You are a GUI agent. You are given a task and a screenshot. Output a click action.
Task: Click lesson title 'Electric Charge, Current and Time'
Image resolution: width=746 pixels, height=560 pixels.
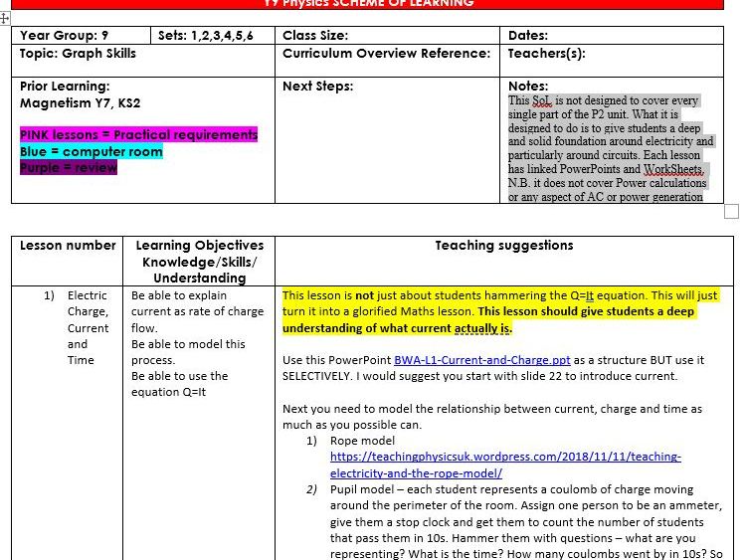[88, 328]
